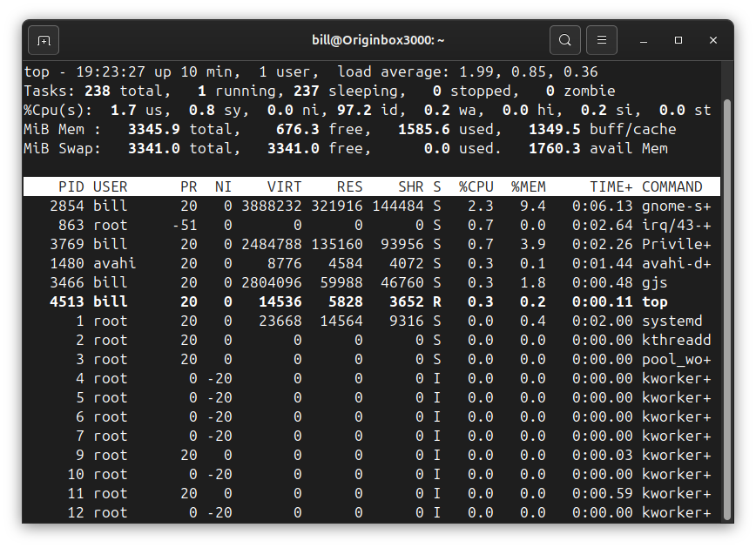Click the bill@Originbox3000 window title
Screen dimensions: 756x548
(x=377, y=38)
